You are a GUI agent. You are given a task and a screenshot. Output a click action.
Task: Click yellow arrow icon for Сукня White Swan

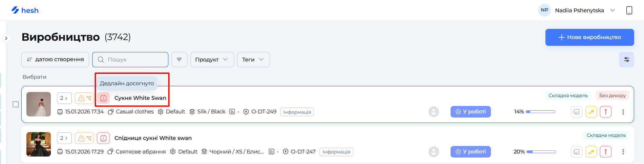pyautogui.click(x=591, y=112)
